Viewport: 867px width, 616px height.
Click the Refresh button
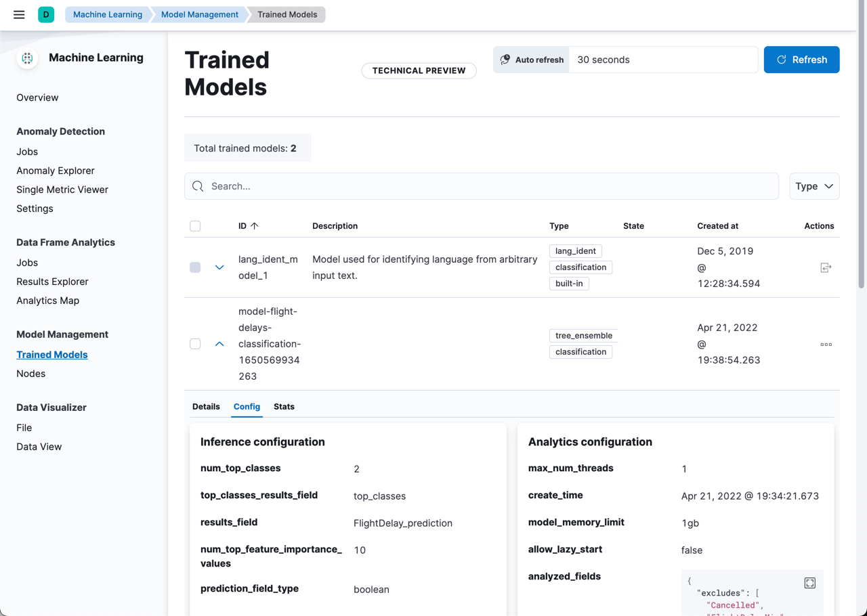[x=801, y=60]
